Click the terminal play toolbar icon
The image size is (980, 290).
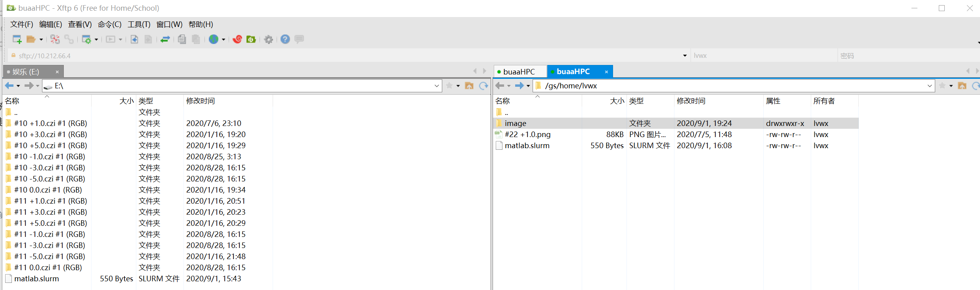(x=111, y=39)
